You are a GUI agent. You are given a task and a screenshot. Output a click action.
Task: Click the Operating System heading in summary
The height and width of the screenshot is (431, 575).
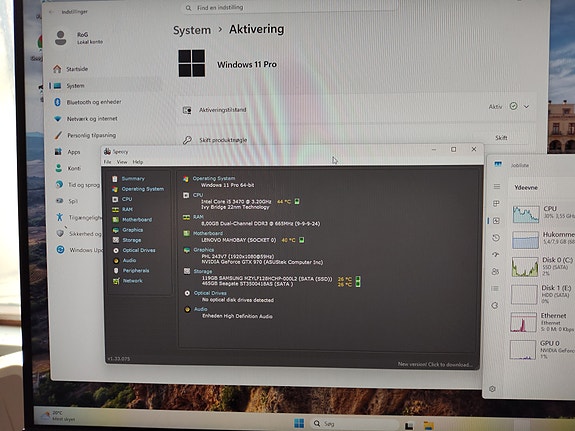(214, 178)
